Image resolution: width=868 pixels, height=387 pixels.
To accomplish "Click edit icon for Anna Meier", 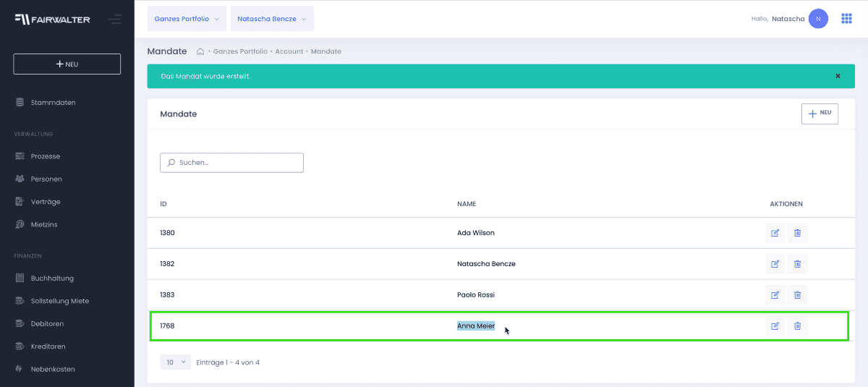I will (x=775, y=326).
